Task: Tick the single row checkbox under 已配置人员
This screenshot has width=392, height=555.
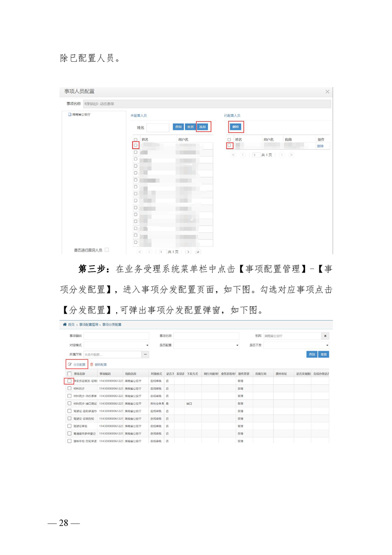Action: point(229,145)
